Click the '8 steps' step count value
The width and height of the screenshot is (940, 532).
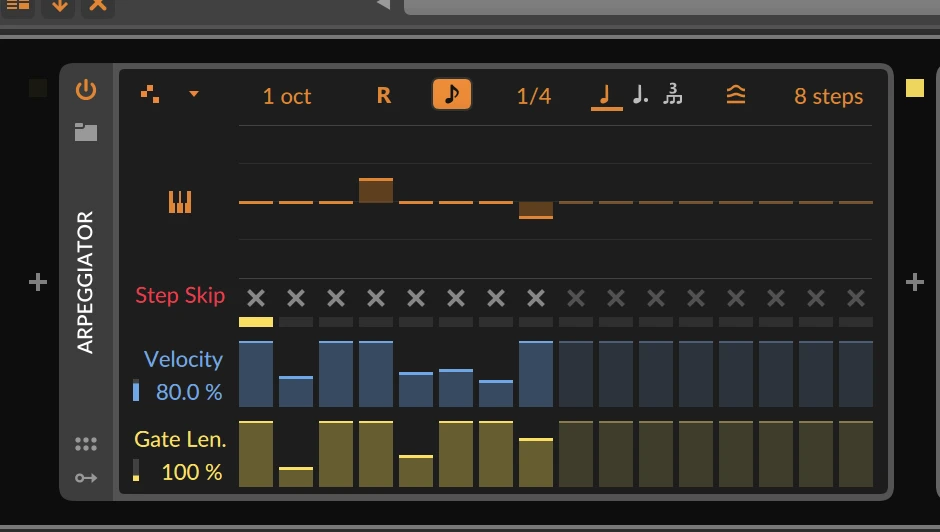(828, 96)
